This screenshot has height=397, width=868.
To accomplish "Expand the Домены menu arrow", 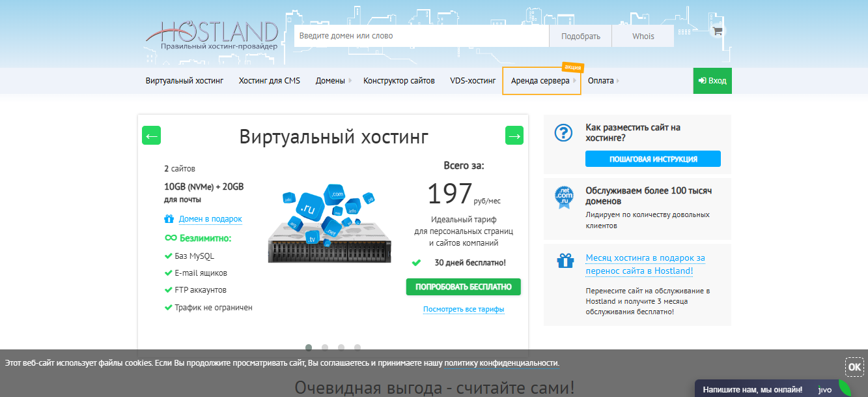I will (x=350, y=81).
